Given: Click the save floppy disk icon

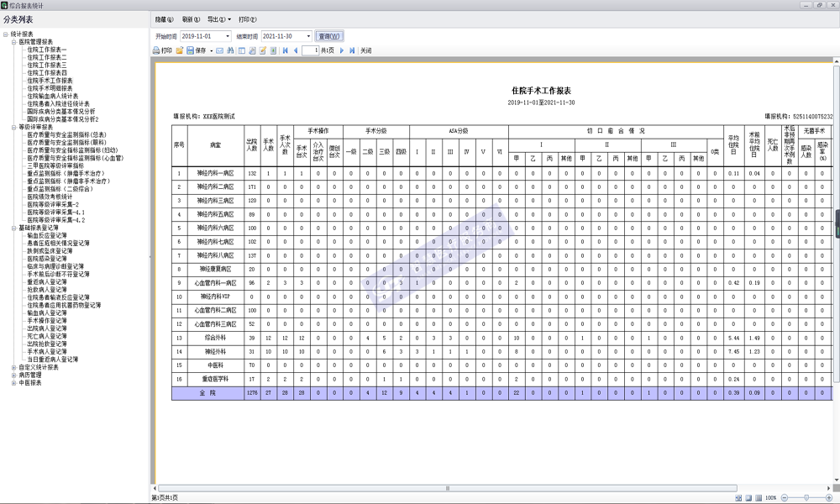Looking at the screenshot, I should point(190,50).
